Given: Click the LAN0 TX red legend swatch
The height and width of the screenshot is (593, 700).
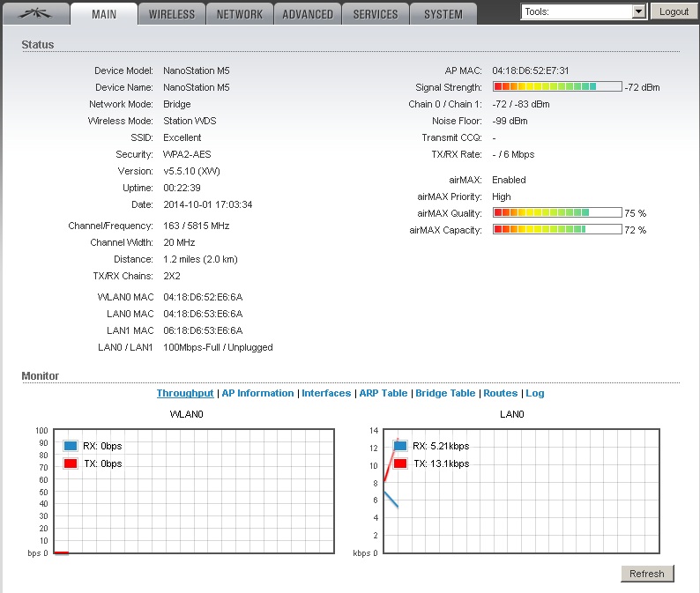Looking at the screenshot, I should click(x=400, y=463).
